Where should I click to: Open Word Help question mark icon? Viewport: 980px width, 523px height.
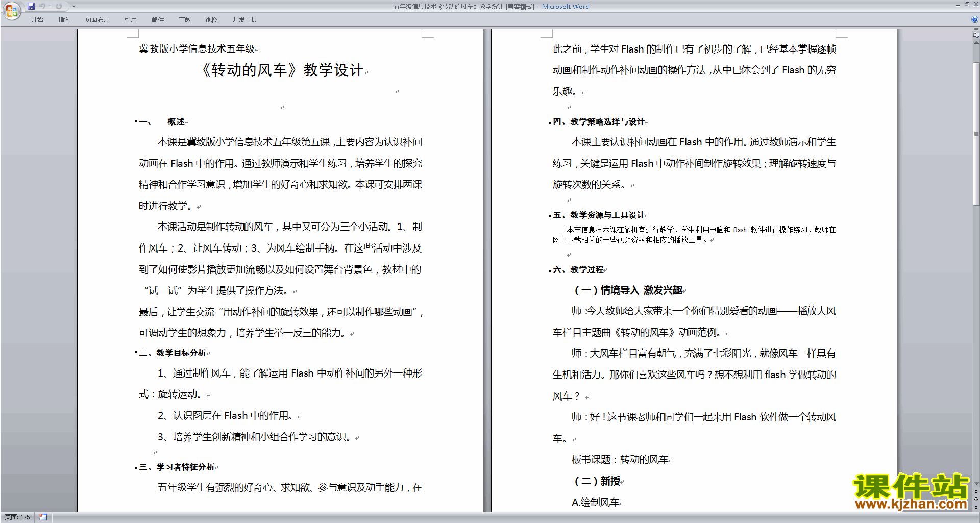[x=975, y=19]
